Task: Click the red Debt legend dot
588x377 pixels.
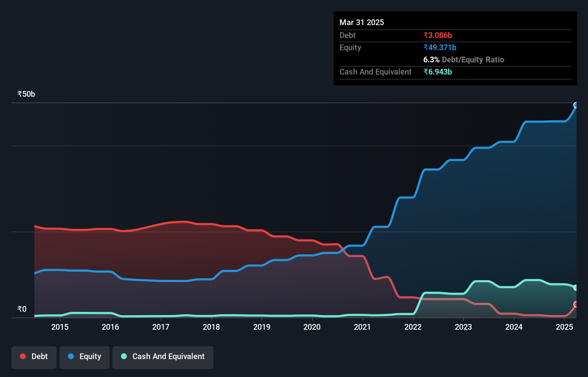Action: click(x=22, y=356)
